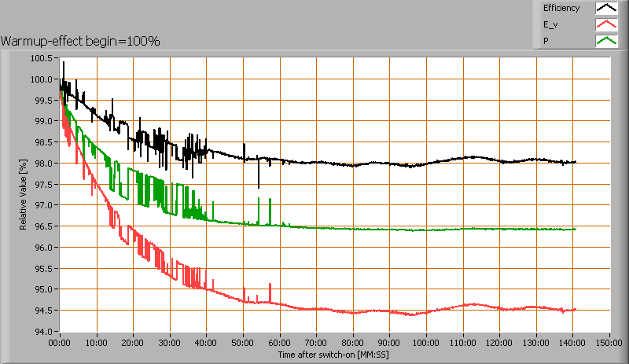Screen dimensions: 629x364
Task: Click the 00:00 x-axis start value
Action: pos(60,344)
